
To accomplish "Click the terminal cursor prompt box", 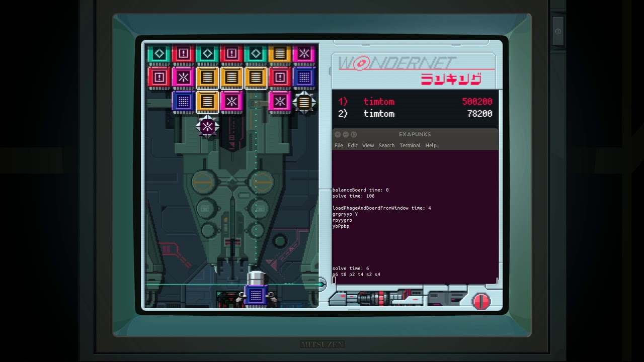I will (334, 281).
